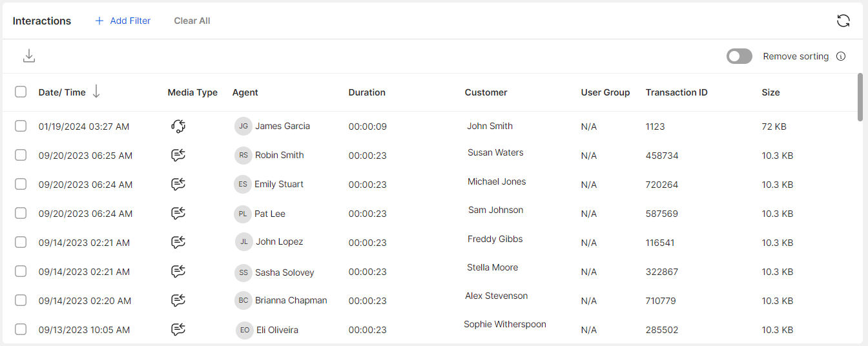Toggle the Remove sorting switch
Viewport: 868px width, 346px height.
[739, 56]
